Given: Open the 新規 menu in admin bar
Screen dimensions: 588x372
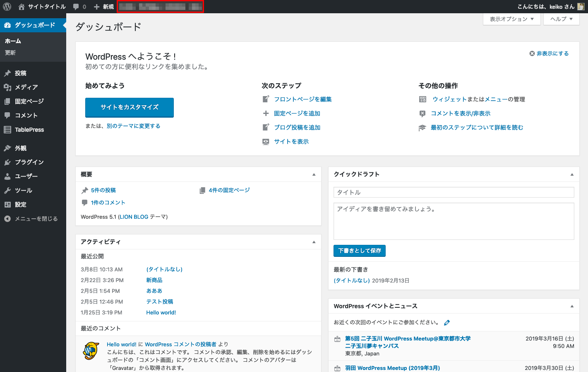Looking at the screenshot, I should (103, 7).
